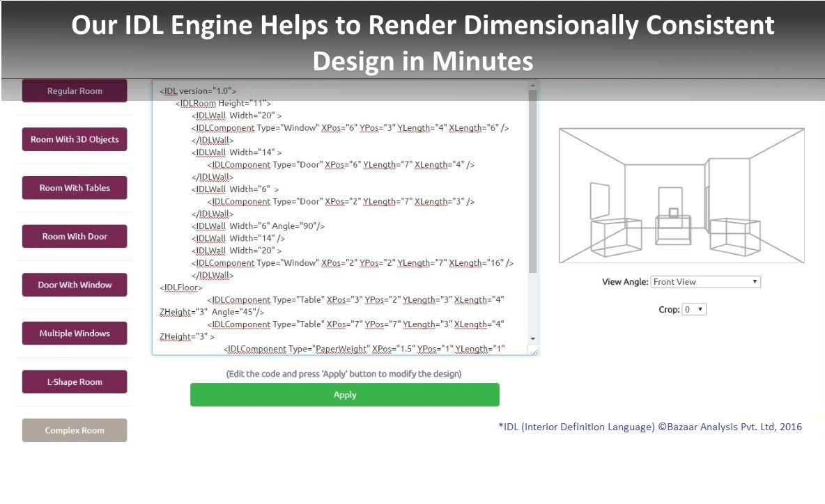Viewport: 825px width, 504px height.
Task: Click the Bazaar Analysis copyright footer text
Action: [650, 427]
